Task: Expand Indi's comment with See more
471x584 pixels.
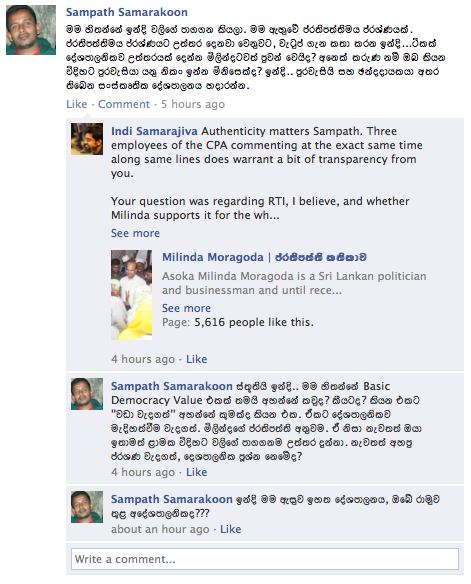Action: pyautogui.click(x=135, y=233)
